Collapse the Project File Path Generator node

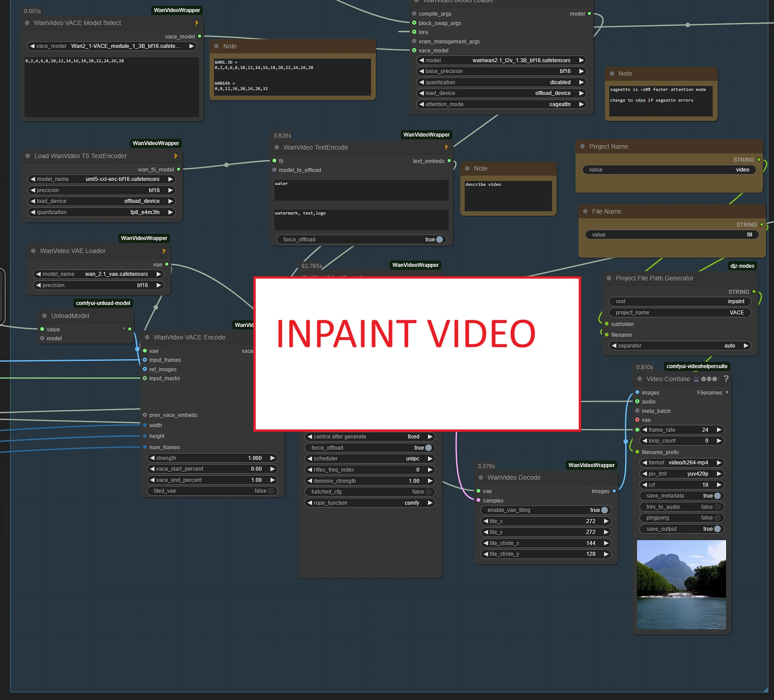click(x=609, y=278)
